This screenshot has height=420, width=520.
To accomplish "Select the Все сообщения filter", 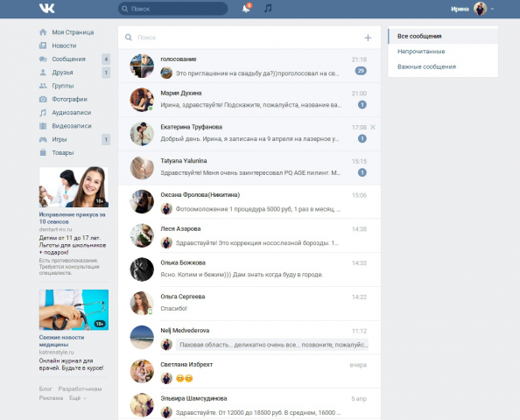I will (x=443, y=36).
